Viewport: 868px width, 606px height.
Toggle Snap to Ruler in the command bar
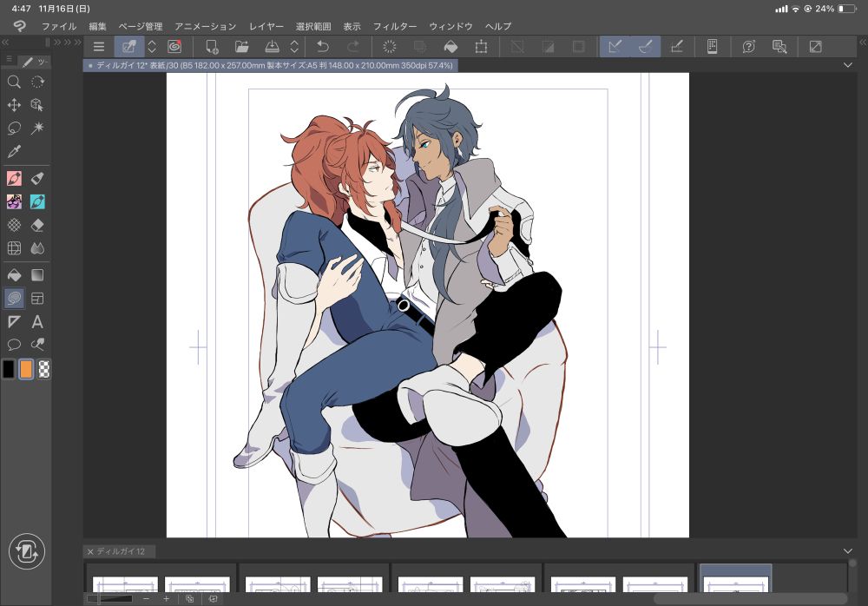tap(616, 47)
